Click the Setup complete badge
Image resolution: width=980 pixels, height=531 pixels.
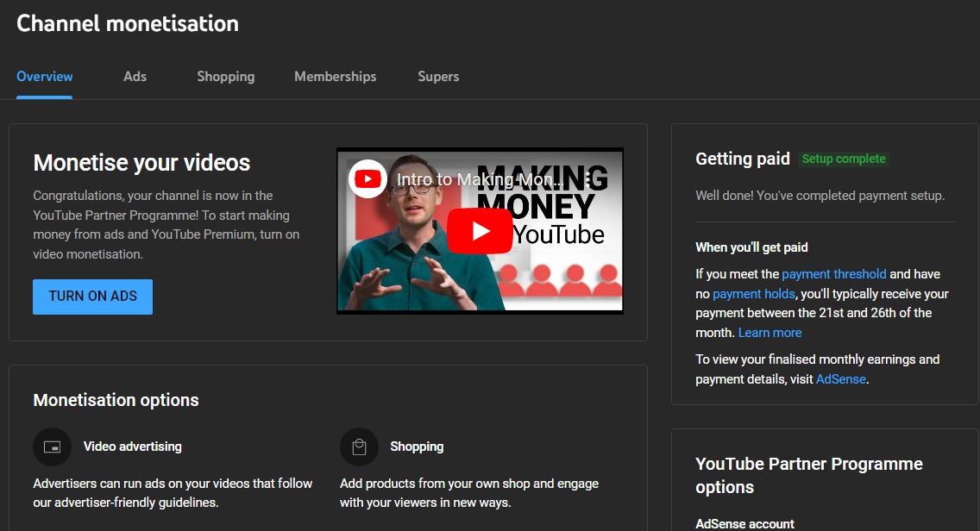tap(844, 159)
